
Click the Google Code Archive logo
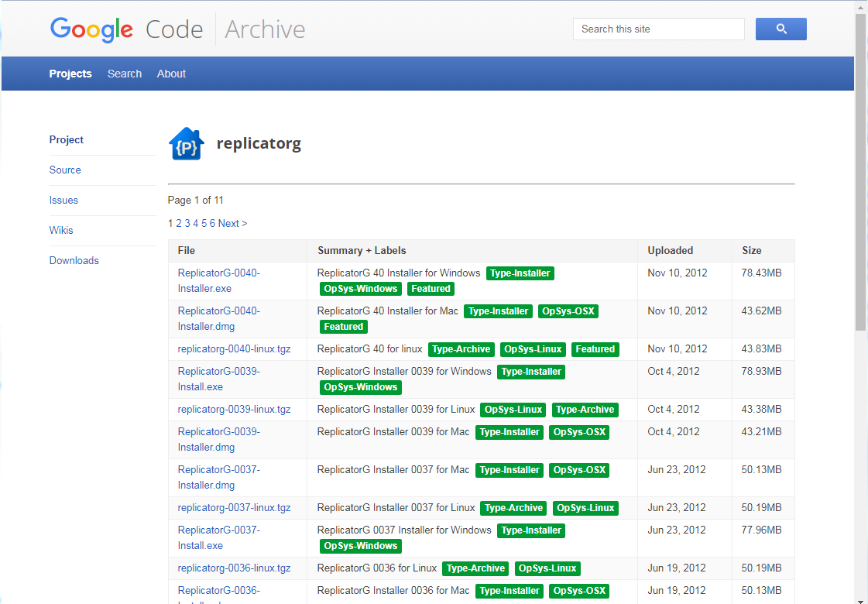click(177, 29)
